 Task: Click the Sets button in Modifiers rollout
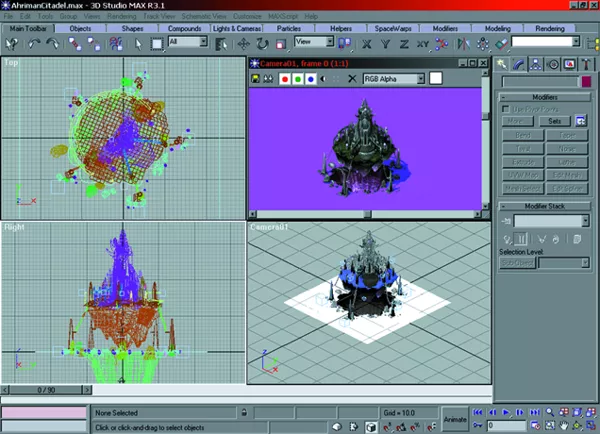[554, 121]
